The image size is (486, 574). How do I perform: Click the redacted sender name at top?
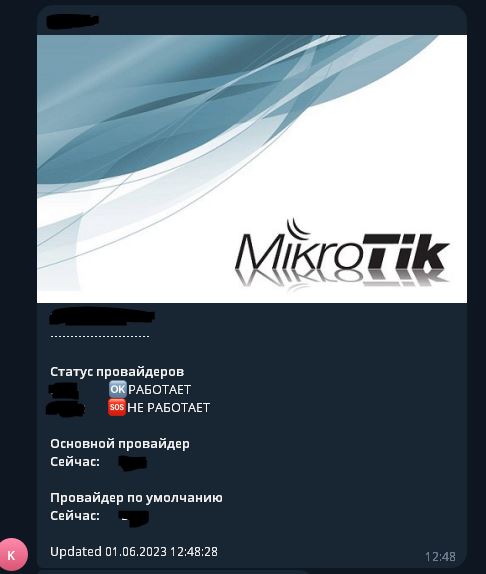pyautogui.click(x=72, y=20)
